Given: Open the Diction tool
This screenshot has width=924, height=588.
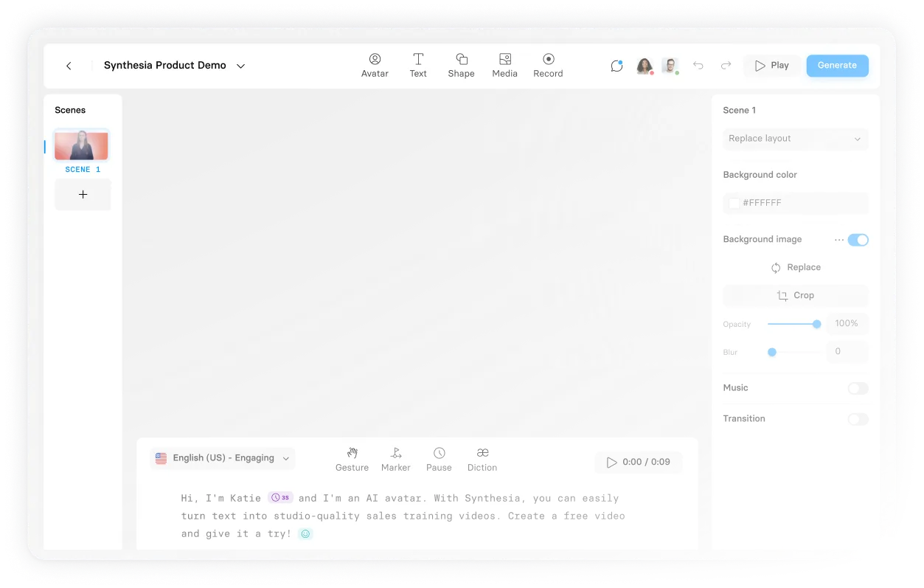Looking at the screenshot, I should (x=482, y=459).
